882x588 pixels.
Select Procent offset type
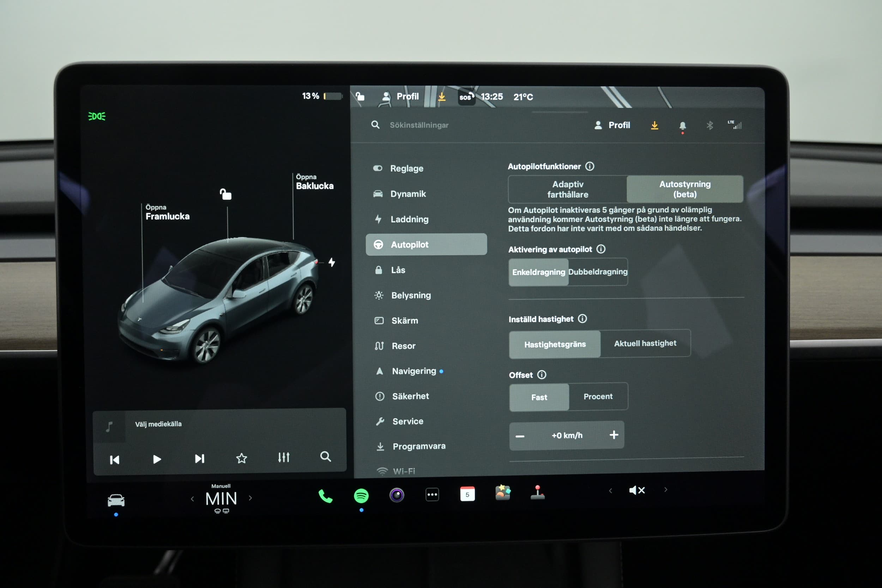click(598, 396)
